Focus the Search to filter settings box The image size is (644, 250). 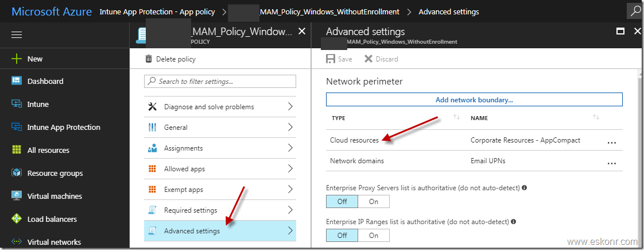coord(220,82)
